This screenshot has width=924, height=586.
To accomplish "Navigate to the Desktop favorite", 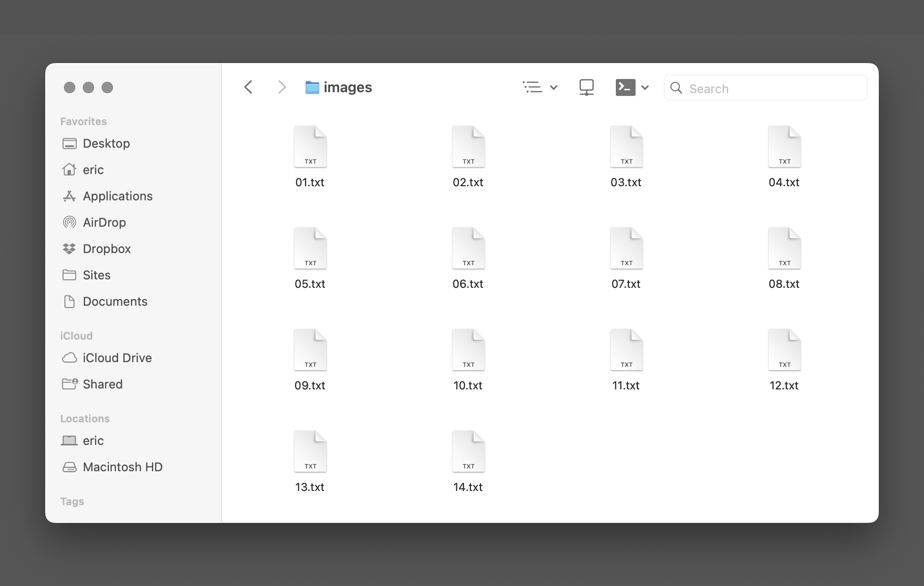I will pyautogui.click(x=106, y=143).
